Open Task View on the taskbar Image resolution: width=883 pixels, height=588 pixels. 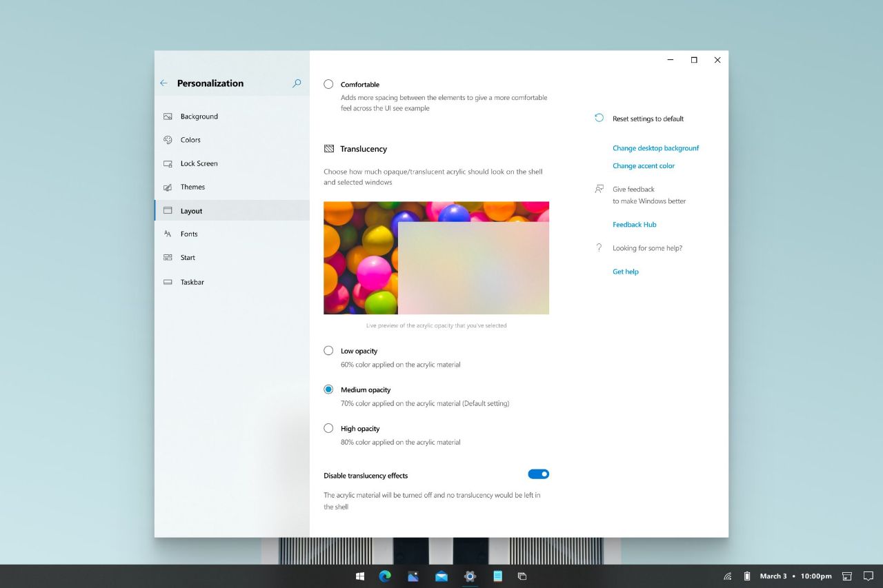pyautogui.click(x=522, y=576)
